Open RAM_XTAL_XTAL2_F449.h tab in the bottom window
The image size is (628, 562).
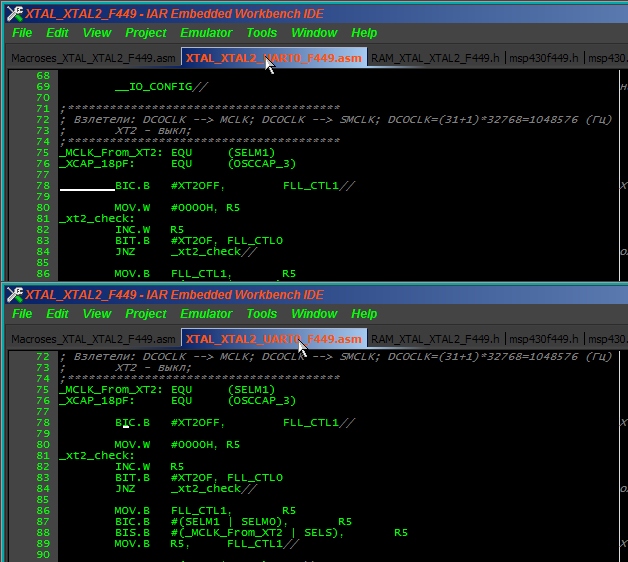(x=435, y=339)
